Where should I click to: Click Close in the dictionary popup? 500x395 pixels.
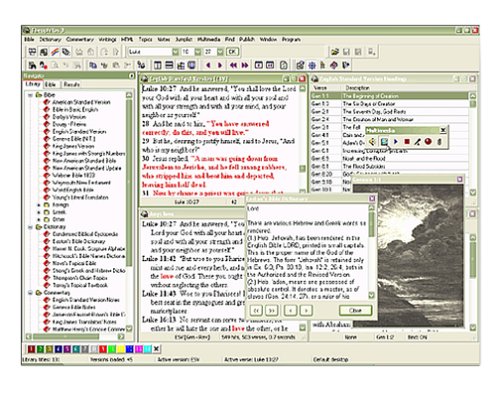pyautogui.click(x=355, y=310)
